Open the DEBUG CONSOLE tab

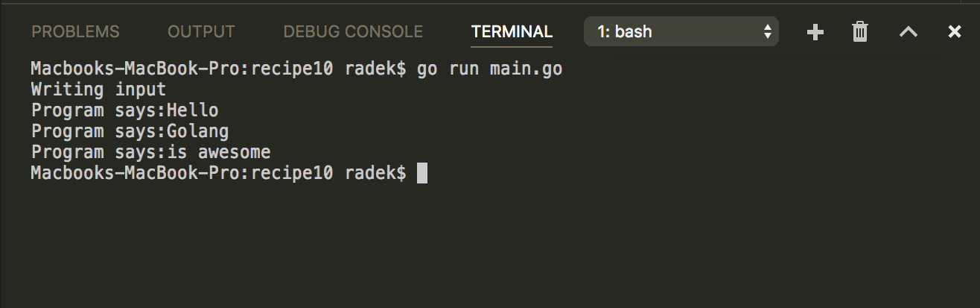353,32
